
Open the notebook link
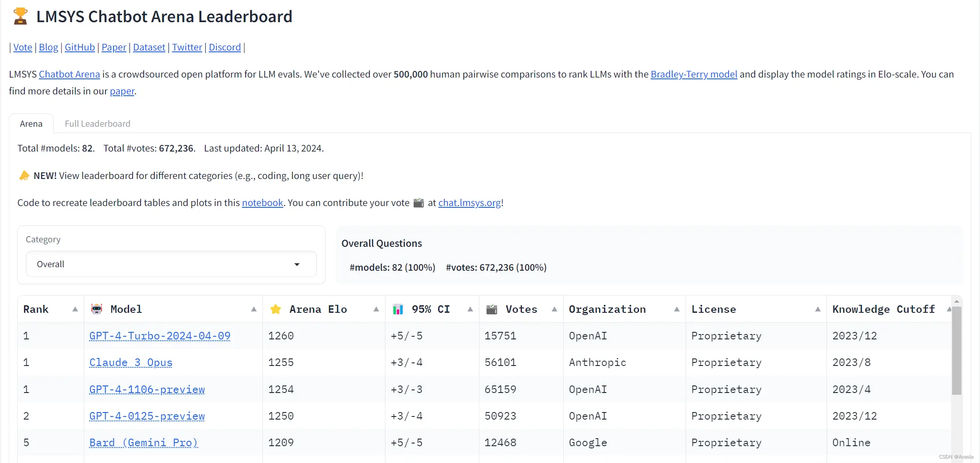263,203
